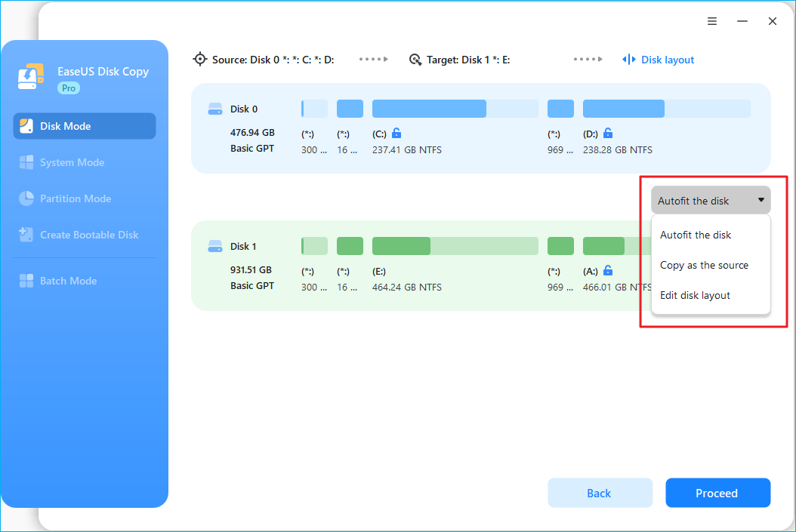The image size is (796, 532).
Task: Click the lock icon beside (A:)
Action: tap(608, 270)
